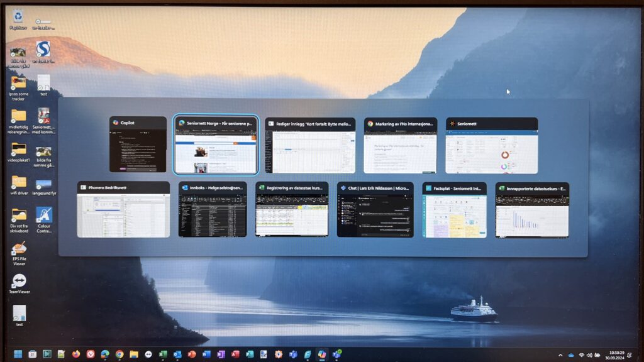The width and height of the screenshot is (644, 362).
Task: Mute audio via the tray volume icon
Action: [x=590, y=354]
